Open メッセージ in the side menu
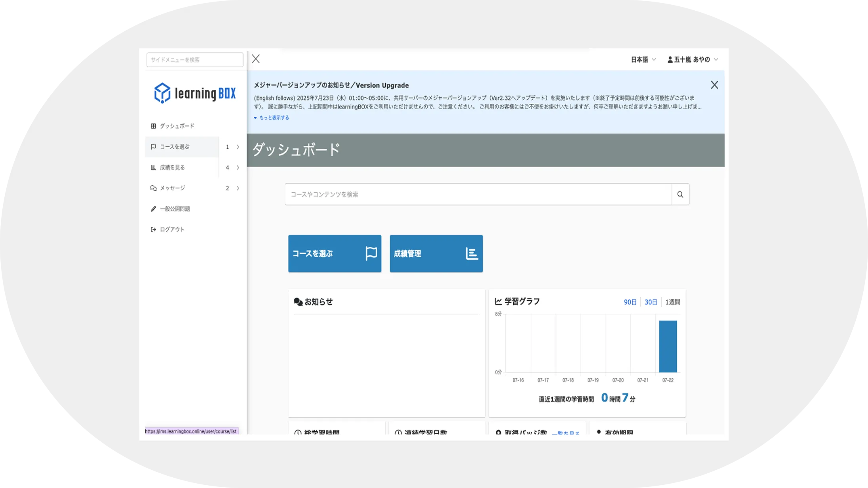The width and height of the screenshot is (868, 488). (173, 188)
